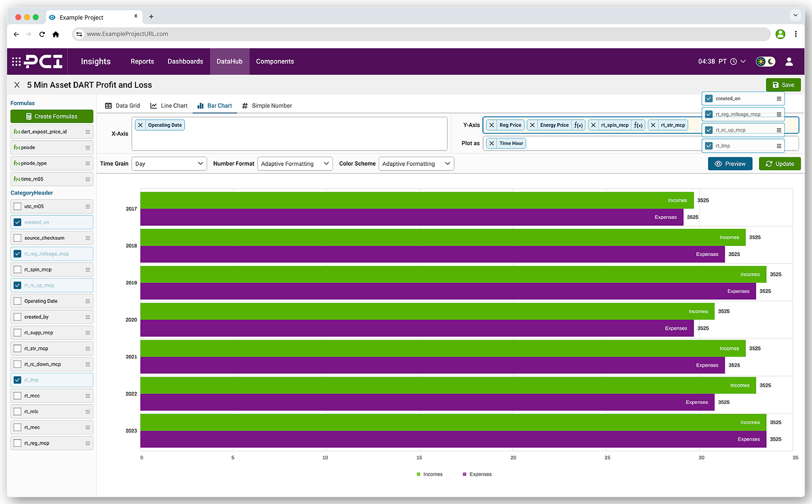Open the user profile icon in the navbar

(789, 61)
